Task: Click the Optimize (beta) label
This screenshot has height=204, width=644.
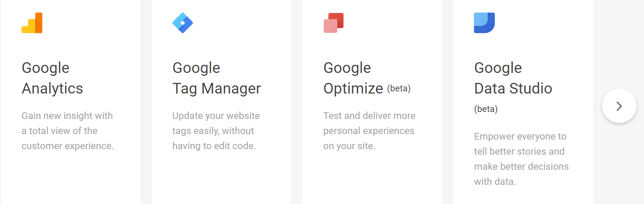Action: pos(399,88)
